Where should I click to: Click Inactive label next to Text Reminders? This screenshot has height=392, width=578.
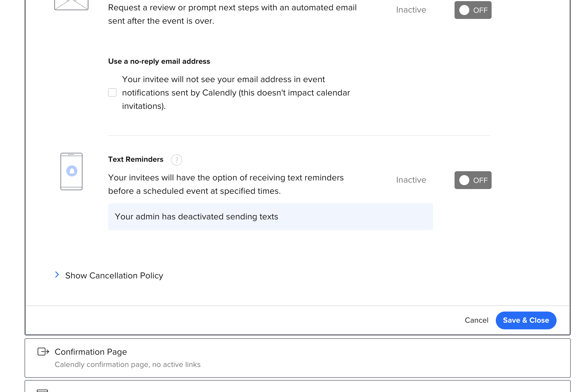(x=411, y=180)
